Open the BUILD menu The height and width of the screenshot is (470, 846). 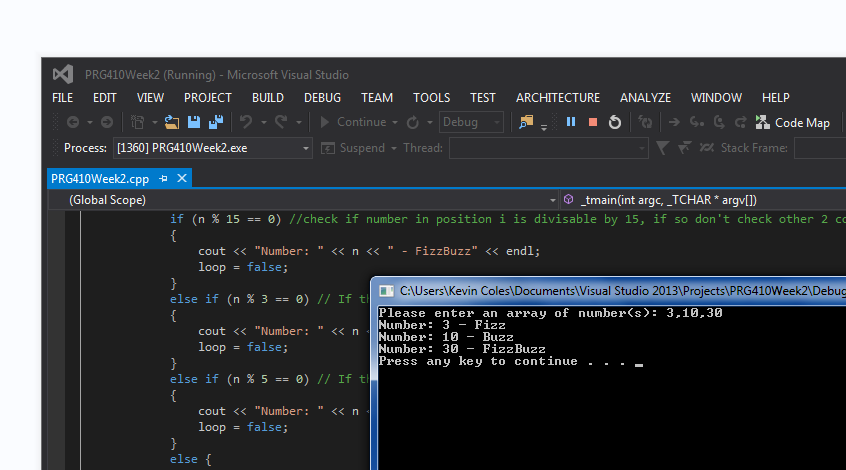click(x=268, y=98)
